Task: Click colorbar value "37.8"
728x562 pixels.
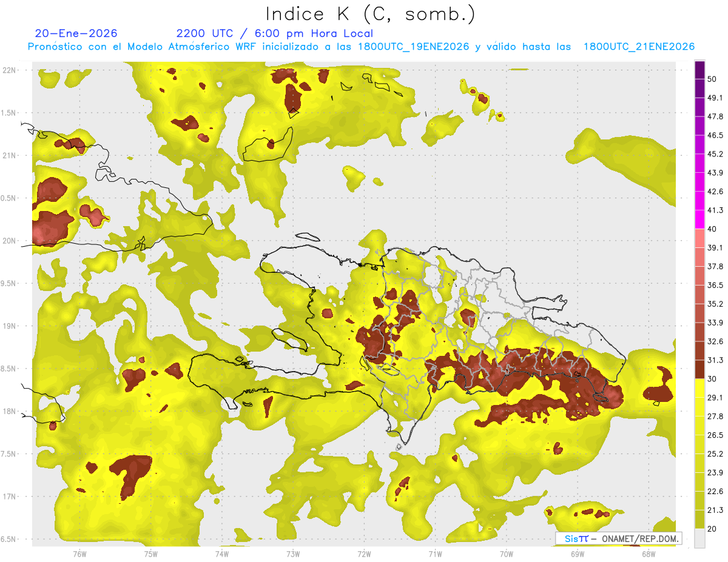Action: click(715, 267)
